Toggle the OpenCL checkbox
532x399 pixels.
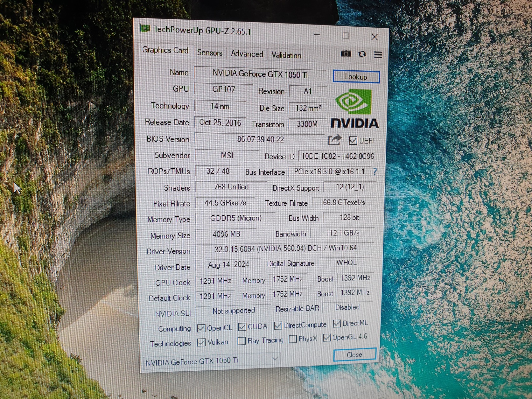[201, 328]
